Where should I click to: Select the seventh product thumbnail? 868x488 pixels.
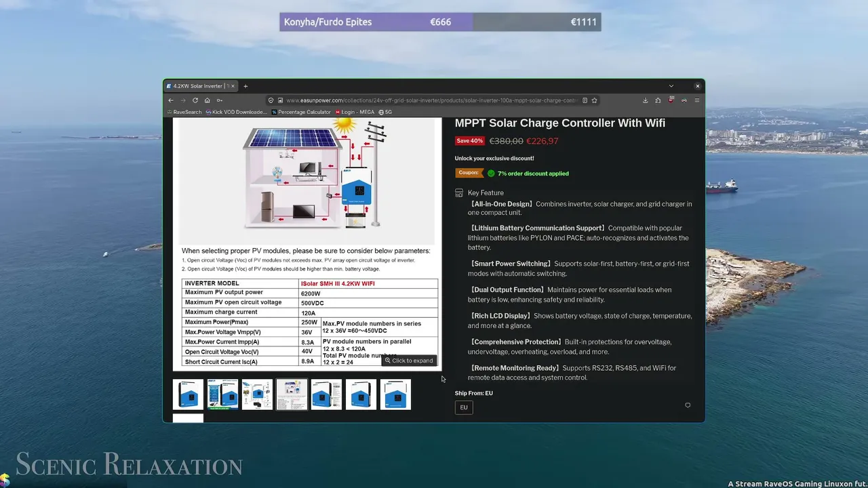point(395,394)
